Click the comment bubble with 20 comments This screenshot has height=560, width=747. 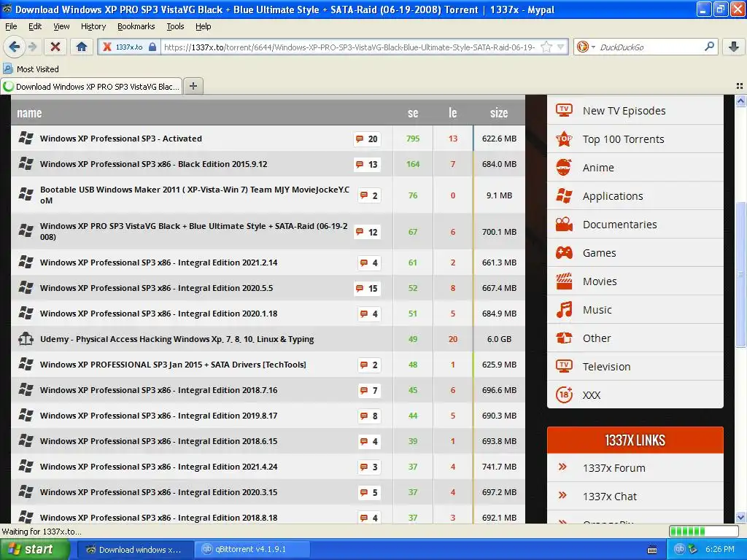coord(366,139)
